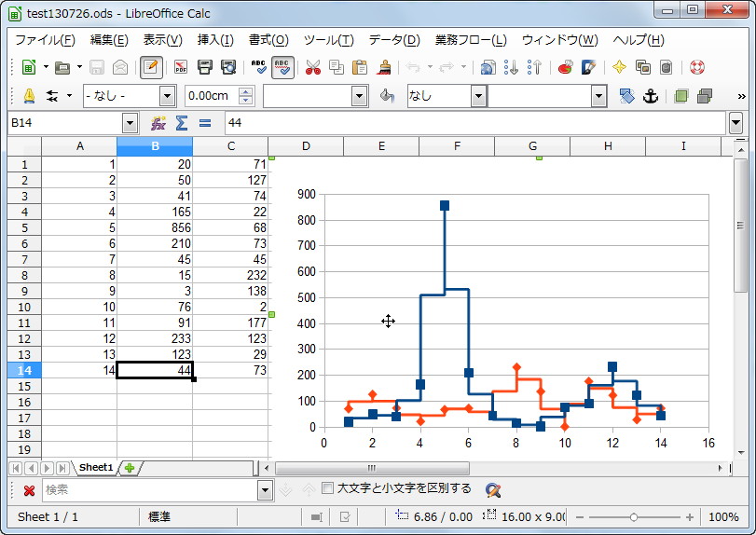Toggle the match case checkbox
This screenshot has height=535, width=756.
pyautogui.click(x=327, y=488)
